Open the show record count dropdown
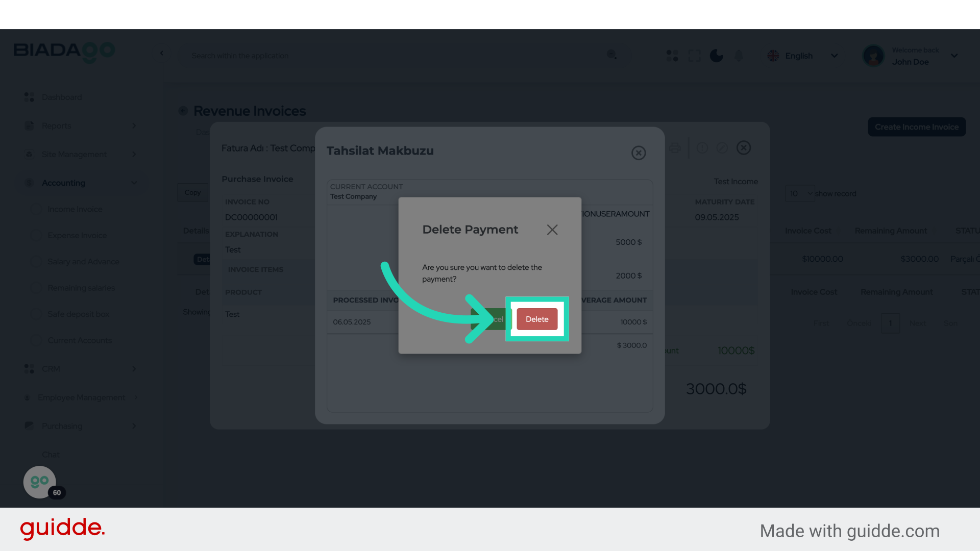This screenshot has width=980, height=551. pyautogui.click(x=800, y=193)
